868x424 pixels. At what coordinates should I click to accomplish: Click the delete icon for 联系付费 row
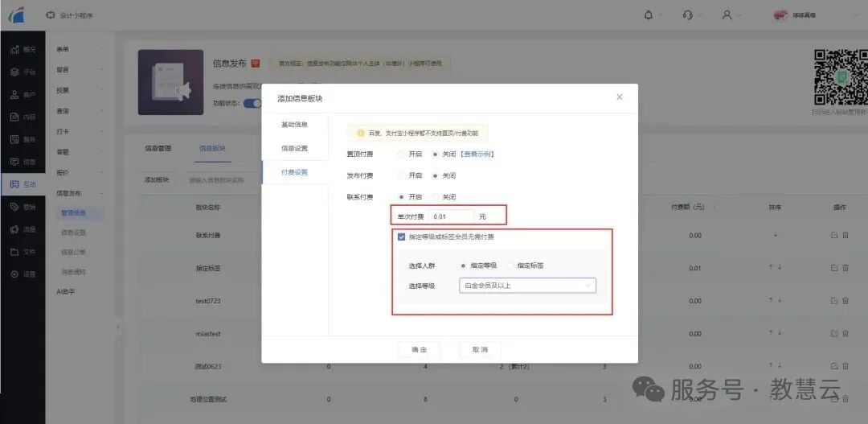845,235
